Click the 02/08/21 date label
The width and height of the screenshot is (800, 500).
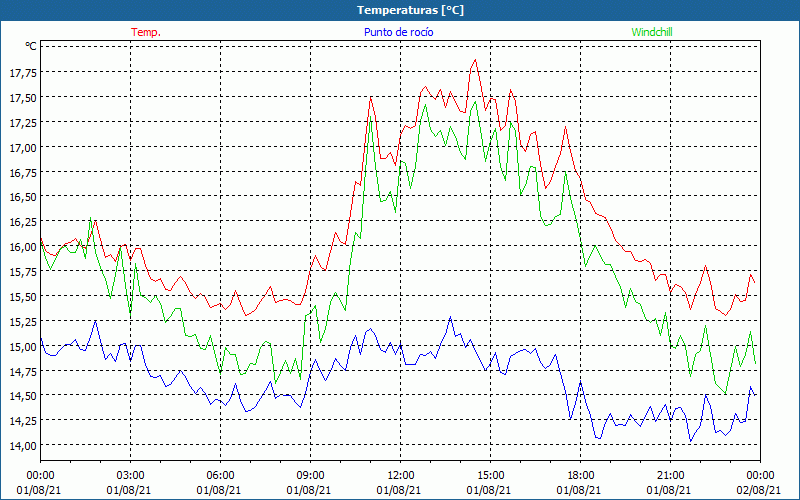(759, 490)
